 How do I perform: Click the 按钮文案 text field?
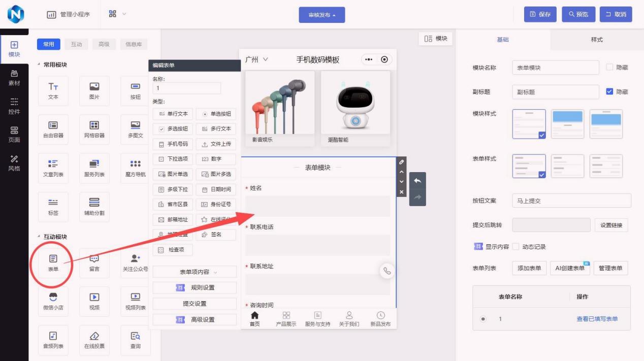pyautogui.click(x=571, y=201)
